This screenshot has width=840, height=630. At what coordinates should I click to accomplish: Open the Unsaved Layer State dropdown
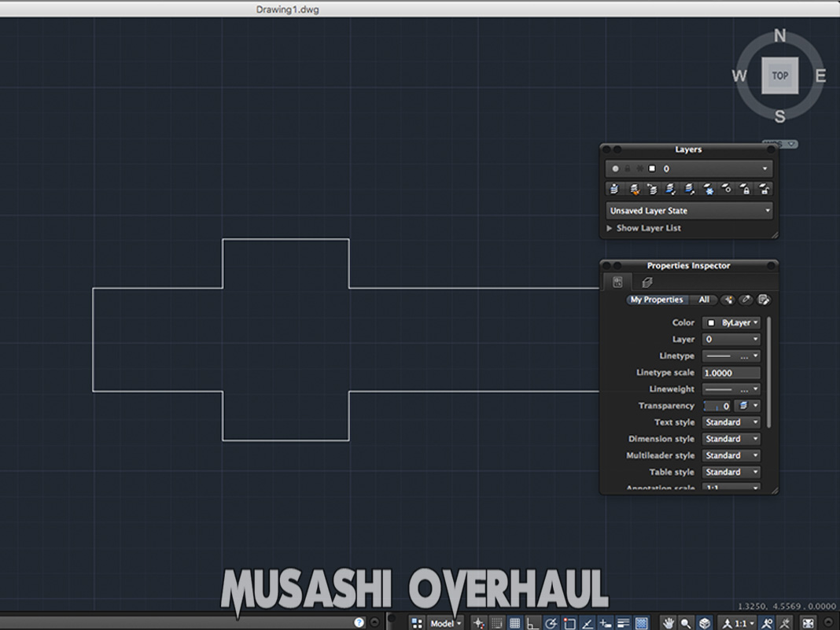[x=689, y=211]
